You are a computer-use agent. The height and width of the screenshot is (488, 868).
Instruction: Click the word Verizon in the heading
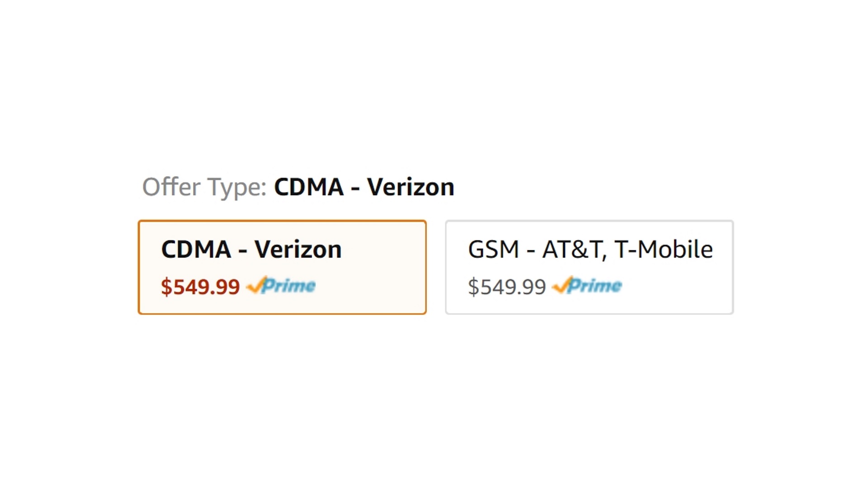[410, 187]
